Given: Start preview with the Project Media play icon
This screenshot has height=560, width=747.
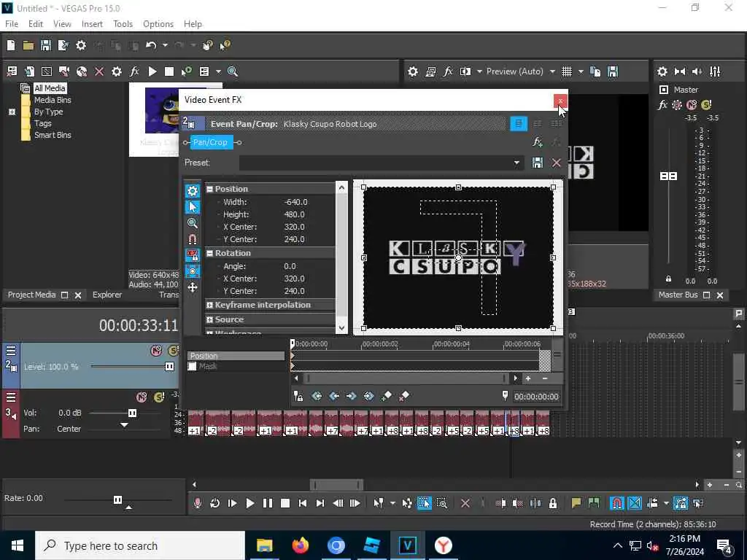Looking at the screenshot, I should [152, 71].
